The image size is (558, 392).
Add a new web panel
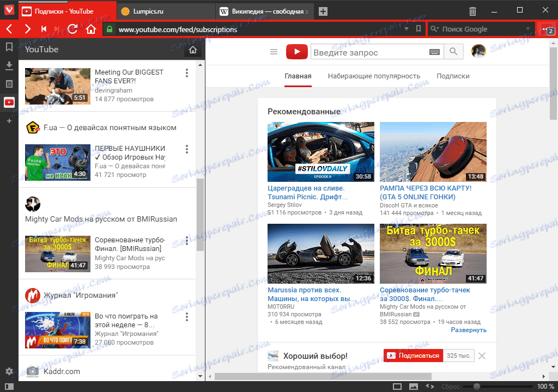tap(9, 121)
